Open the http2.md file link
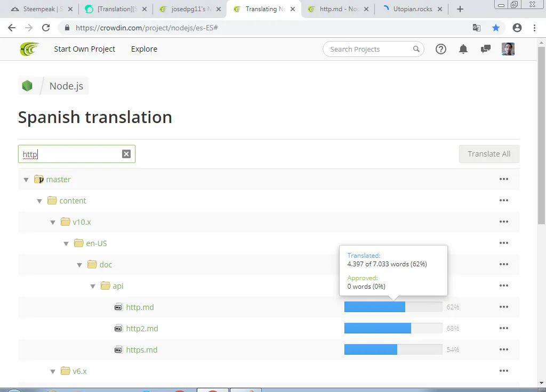Screen dimensions: 546x392 [x=142, y=328]
